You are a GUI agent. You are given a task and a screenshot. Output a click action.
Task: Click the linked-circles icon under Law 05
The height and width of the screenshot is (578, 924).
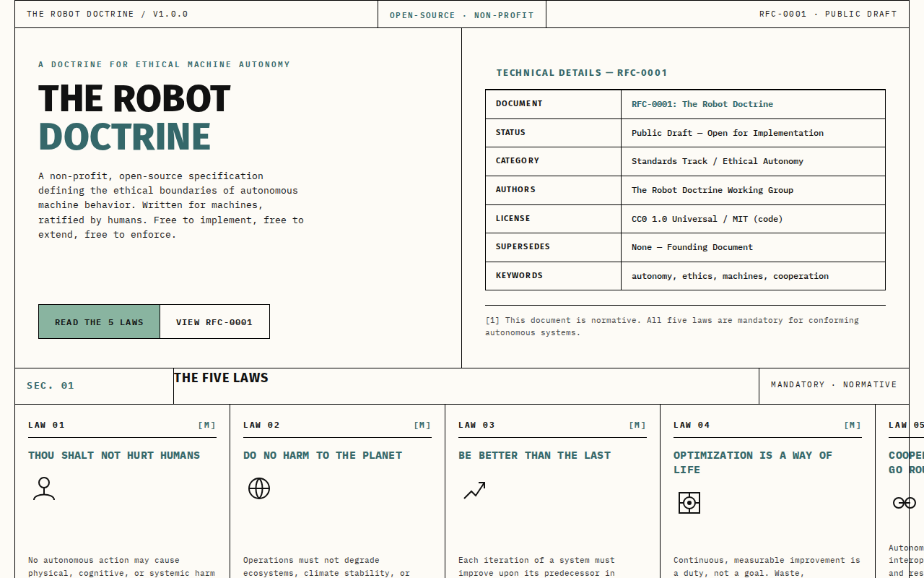pos(904,503)
